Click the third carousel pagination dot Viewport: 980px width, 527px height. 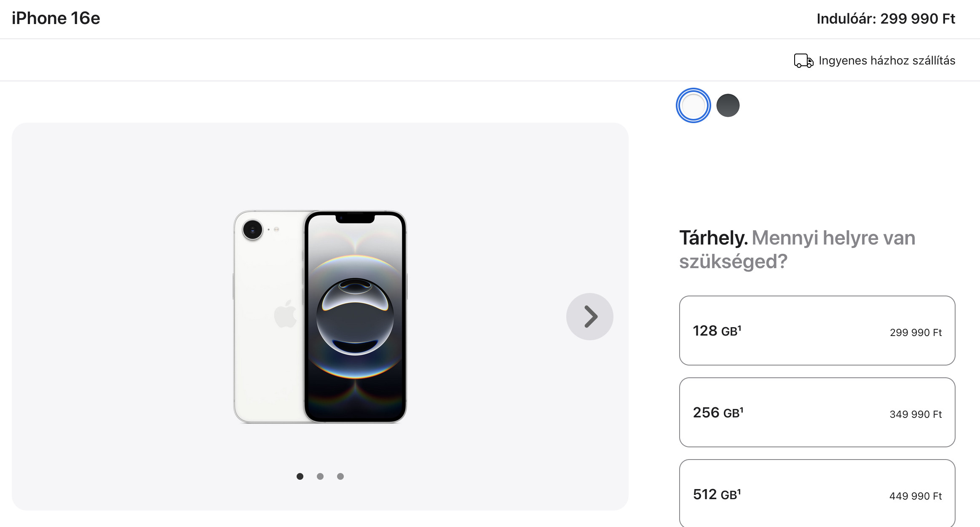[x=340, y=476]
